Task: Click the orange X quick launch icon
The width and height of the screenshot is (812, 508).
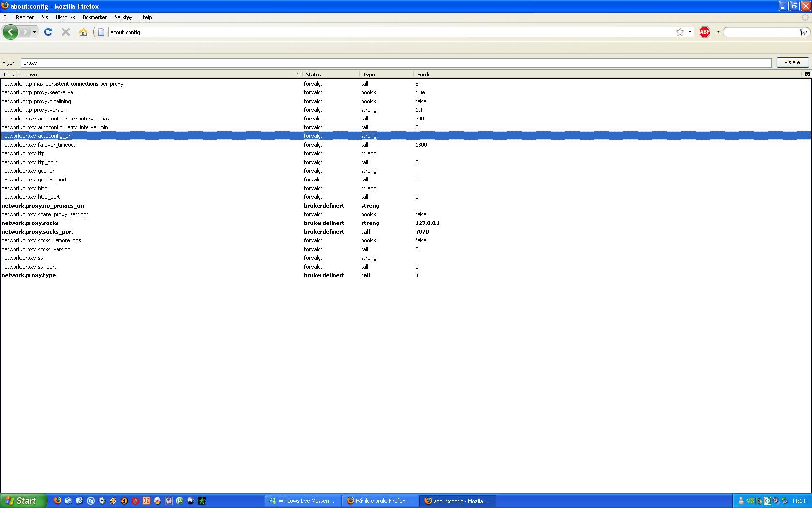Action: pyautogui.click(x=146, y=501)
